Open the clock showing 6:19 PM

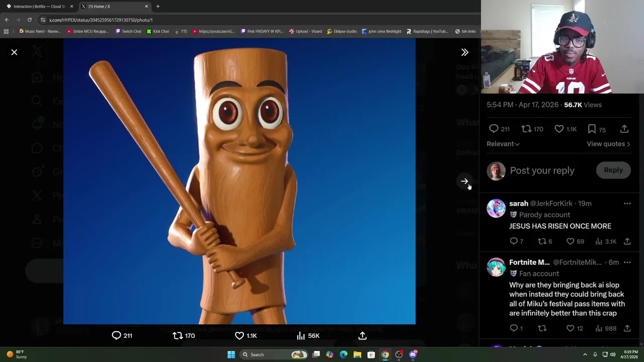click(x=630, y=354)
